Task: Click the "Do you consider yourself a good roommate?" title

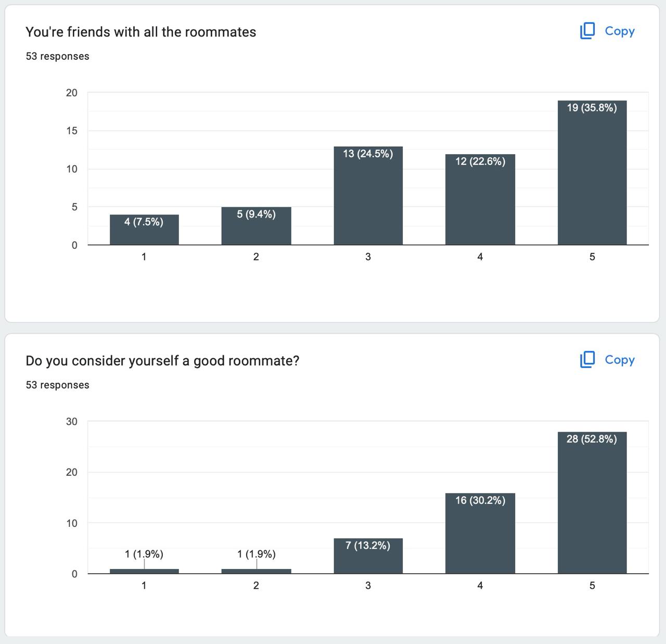Action: click(x=162, y=361)
